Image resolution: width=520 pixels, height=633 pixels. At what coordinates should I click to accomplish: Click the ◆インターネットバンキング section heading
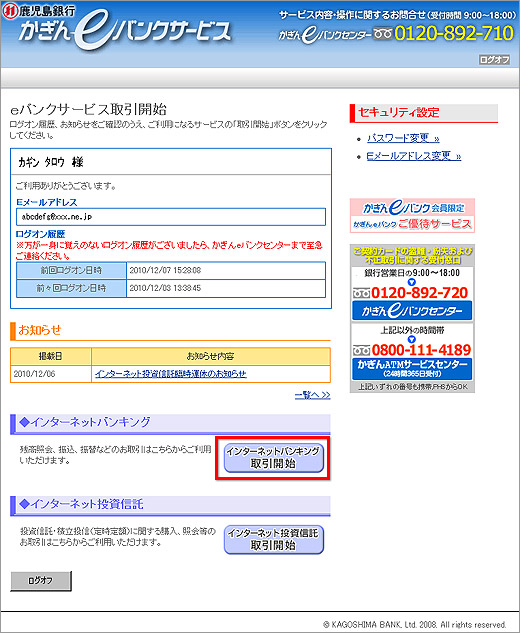(85, 422)
